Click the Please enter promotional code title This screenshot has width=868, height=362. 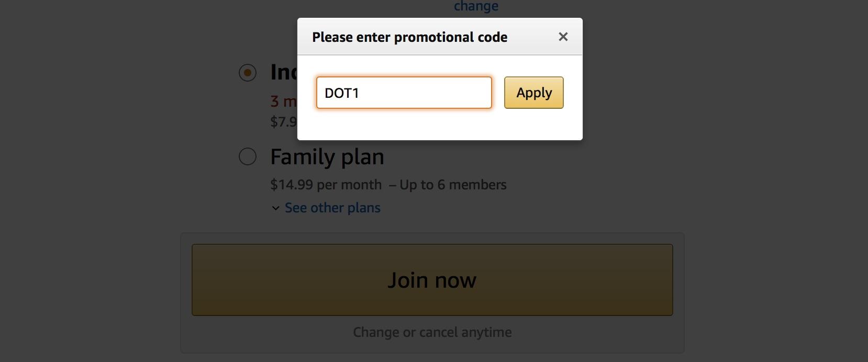pyautogui.click(x=409, y=37)
